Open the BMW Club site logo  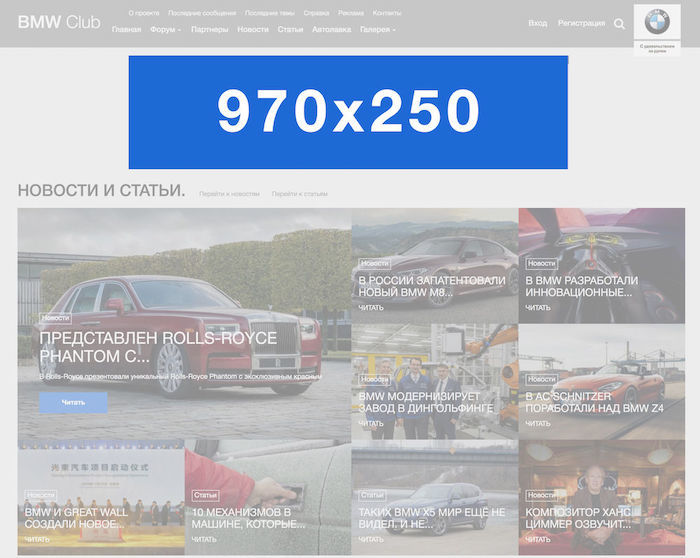[59, 22]
